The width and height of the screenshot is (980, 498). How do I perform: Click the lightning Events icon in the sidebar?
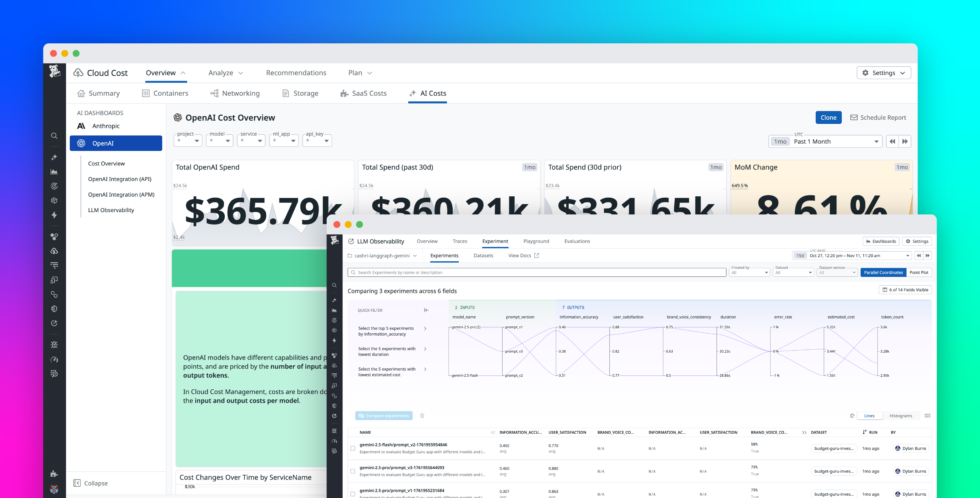point(54,215)
